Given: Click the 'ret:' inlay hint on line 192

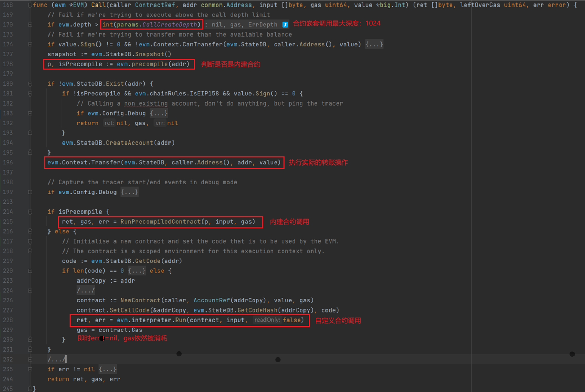Looking at the screenshot, I should pyautogui.click(x=109, y=123).
